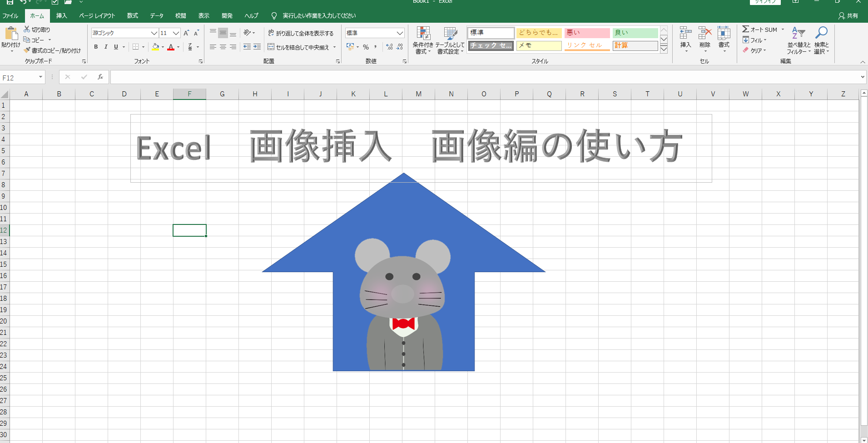Click the Borders icon
The image size is (868, 443).
(x=135, y=47)
